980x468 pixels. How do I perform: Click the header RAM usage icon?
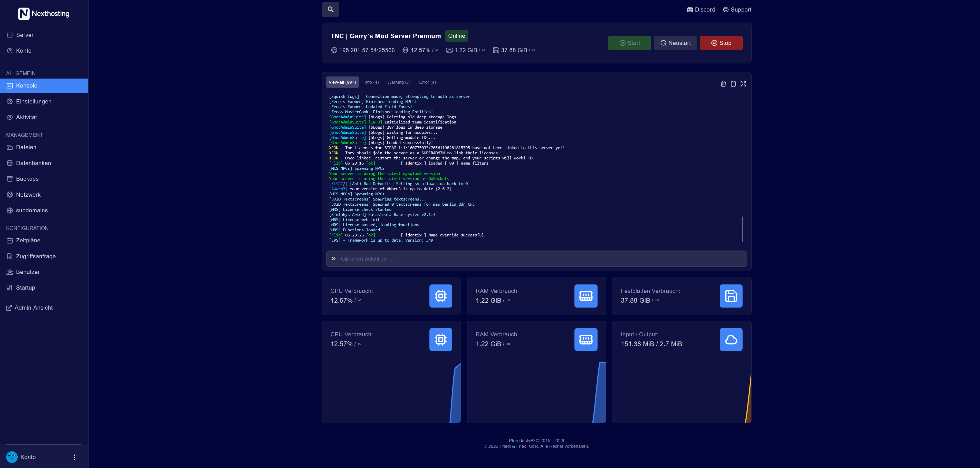[x=449, y=50]
